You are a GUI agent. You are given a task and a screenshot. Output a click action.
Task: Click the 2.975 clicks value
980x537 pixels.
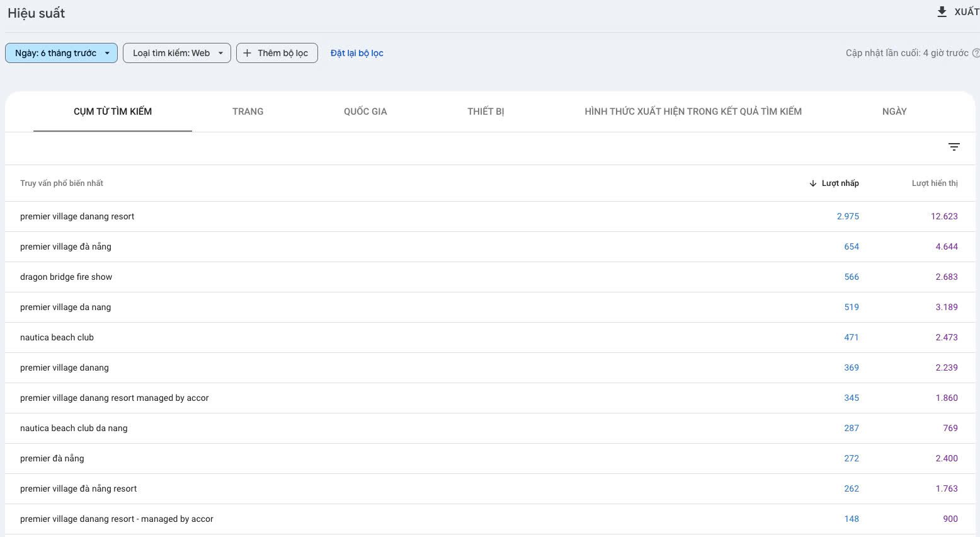(848, 216)
